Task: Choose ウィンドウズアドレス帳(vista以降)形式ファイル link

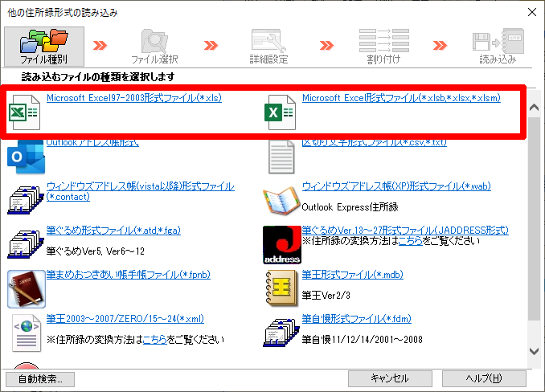Action: [x=141, y=191]
